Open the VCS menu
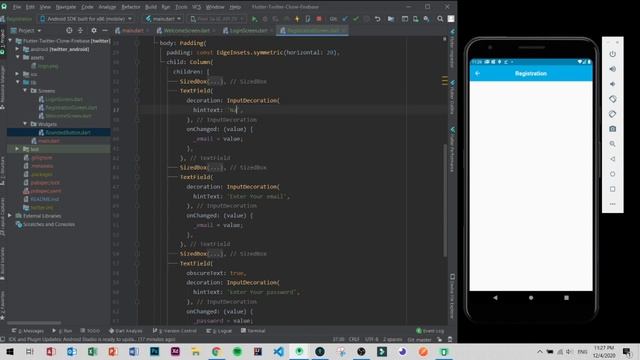 pyautogui.click(x=196, y=7)
